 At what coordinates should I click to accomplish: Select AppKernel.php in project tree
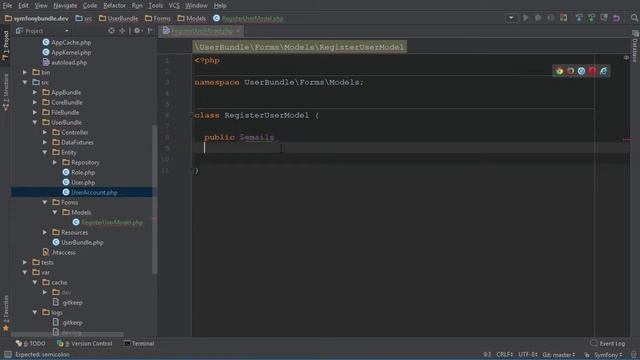[67, 52]
